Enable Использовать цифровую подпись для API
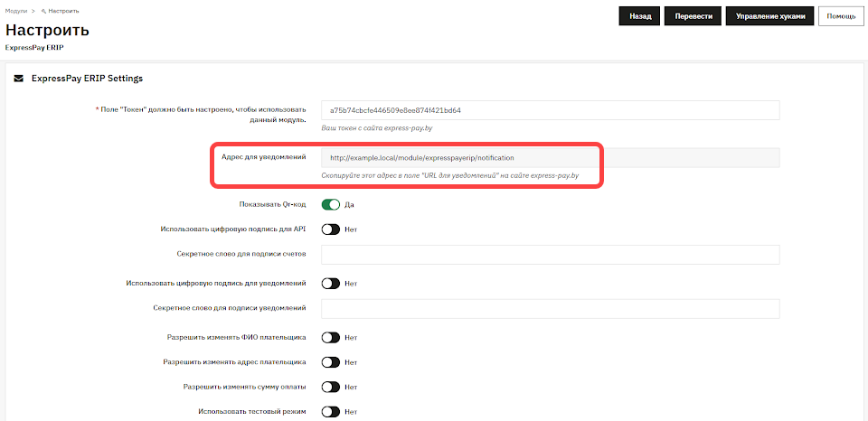868x421 pixels. click(331, 229)
